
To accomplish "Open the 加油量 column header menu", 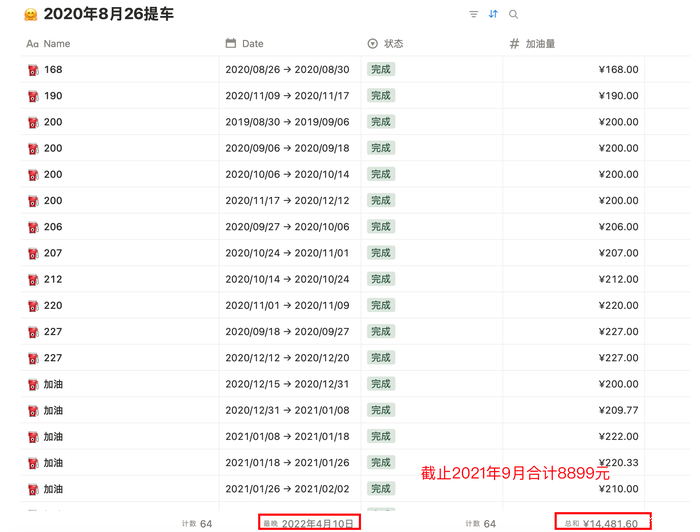I will click(539, 44).
